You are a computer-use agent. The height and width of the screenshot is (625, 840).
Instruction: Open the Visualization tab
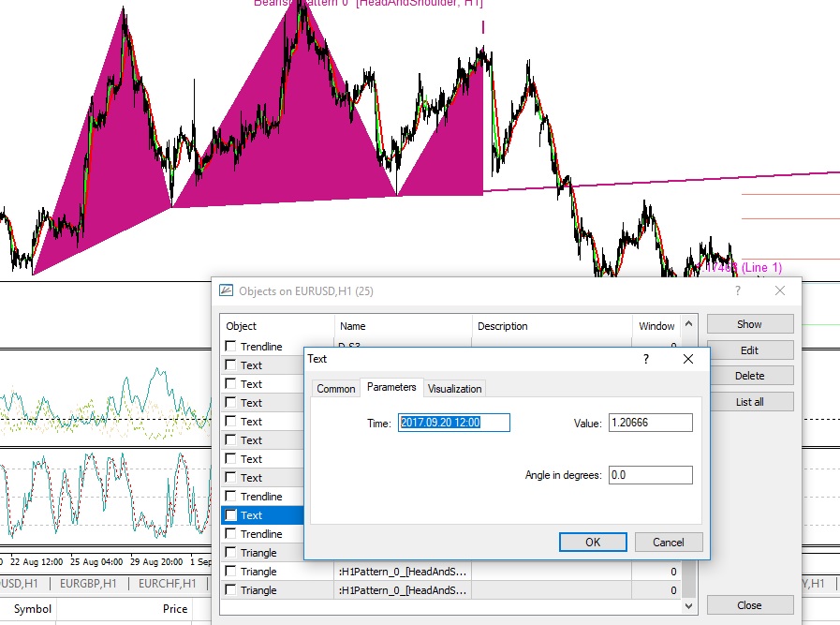coord(455,389)
